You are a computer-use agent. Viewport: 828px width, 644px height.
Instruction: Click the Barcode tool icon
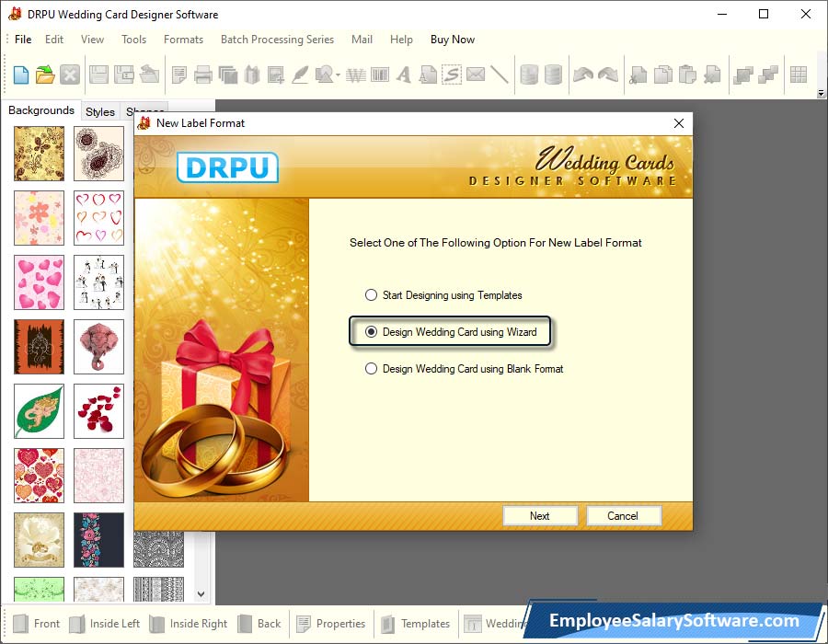(380, 75)
